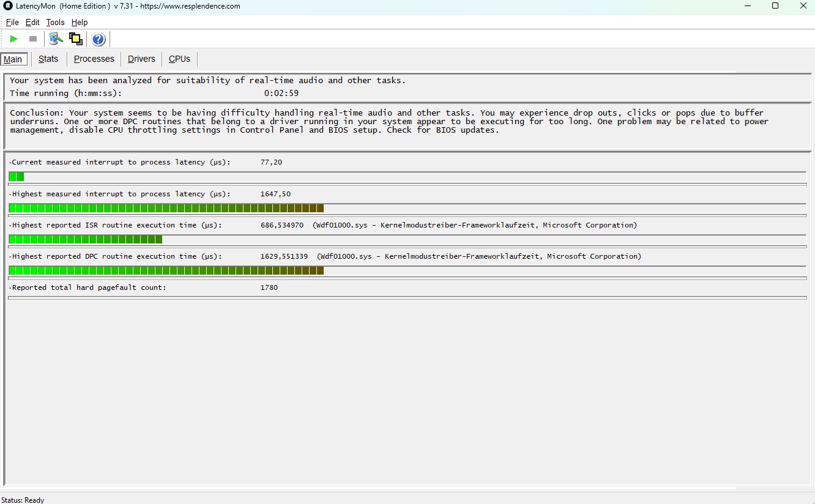Image resolution: width=815 pixels, height=504 pixels.
Task: Click the highest ISR routine execution time bar
Action: coord(407,239)
